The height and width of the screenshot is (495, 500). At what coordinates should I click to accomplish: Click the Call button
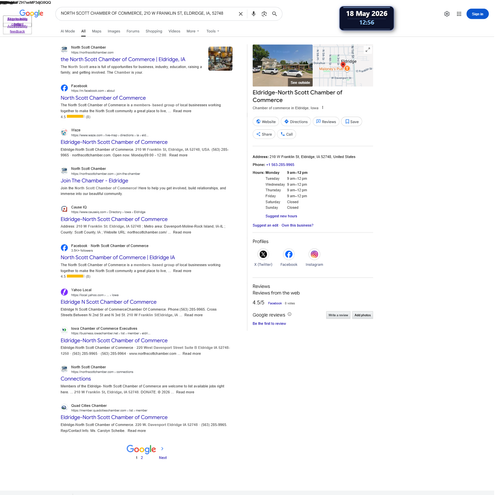tap(287, 134)
